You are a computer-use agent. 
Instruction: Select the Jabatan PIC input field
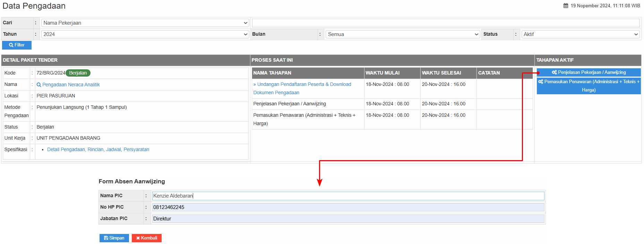coord(348,219)
